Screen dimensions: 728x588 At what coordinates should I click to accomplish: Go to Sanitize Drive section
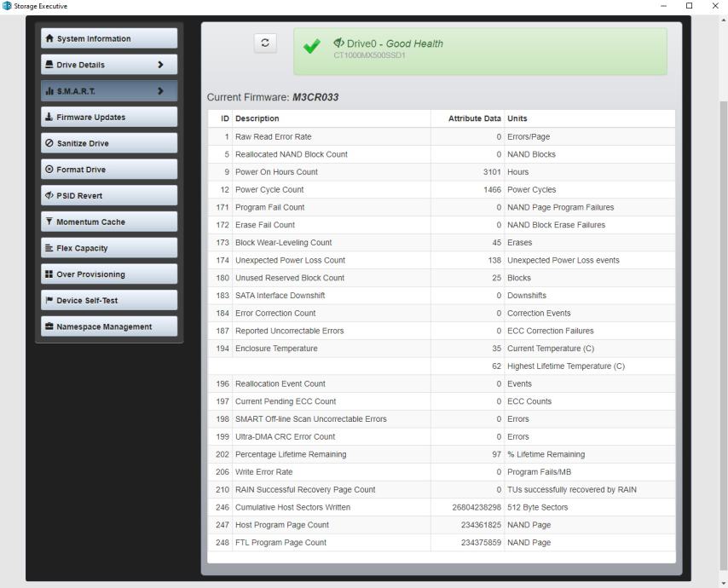[x=109, y=143]
